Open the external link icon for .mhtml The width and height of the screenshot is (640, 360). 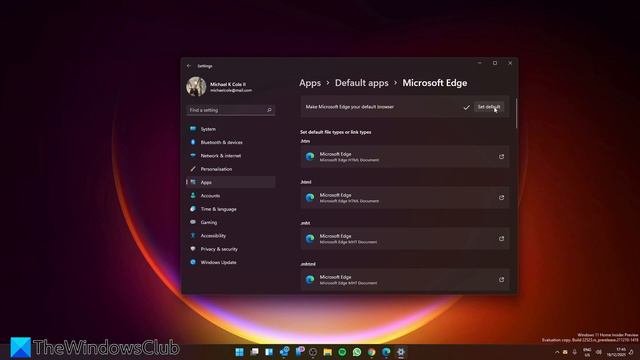tap(501, 280)
